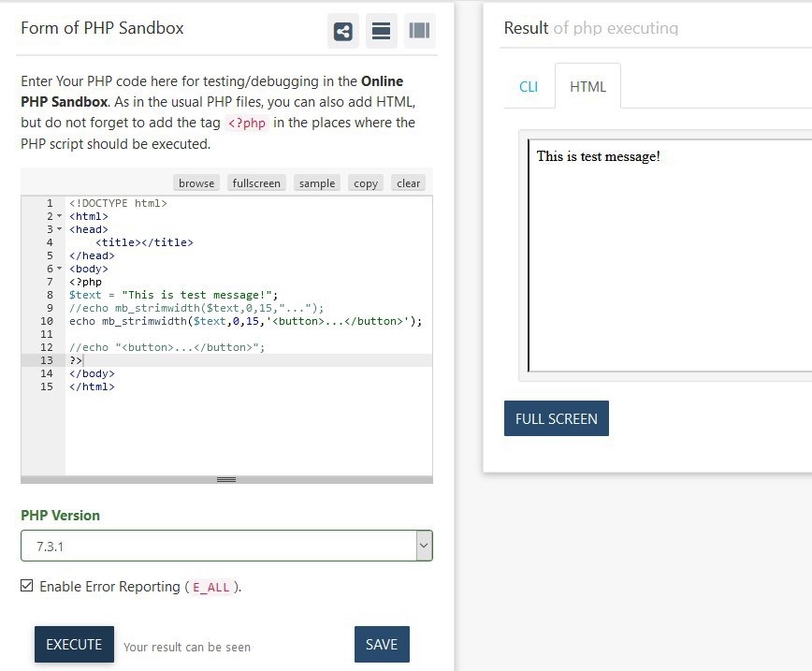
Task: Click the </body> tag on line 14
Action: point(92,373)
